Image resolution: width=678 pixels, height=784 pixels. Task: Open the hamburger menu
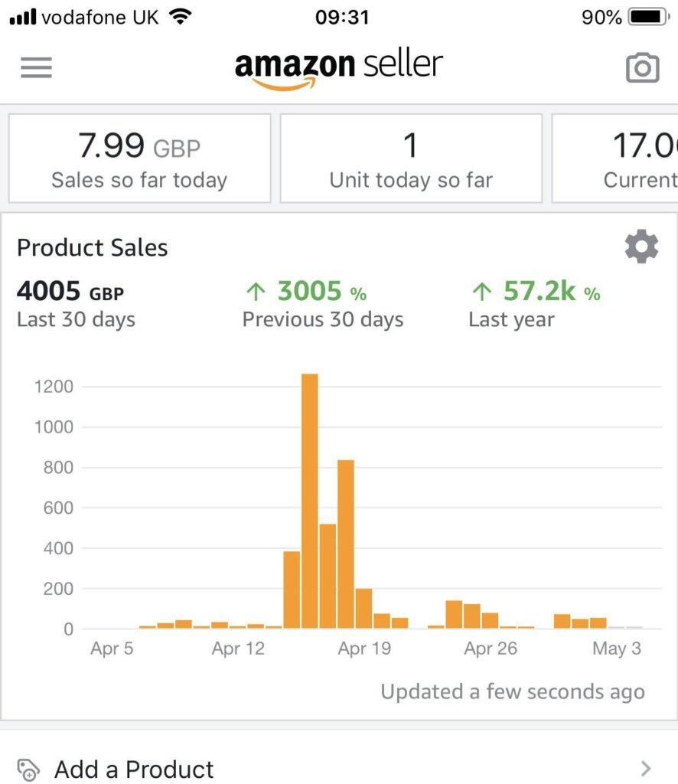point(36,67)
